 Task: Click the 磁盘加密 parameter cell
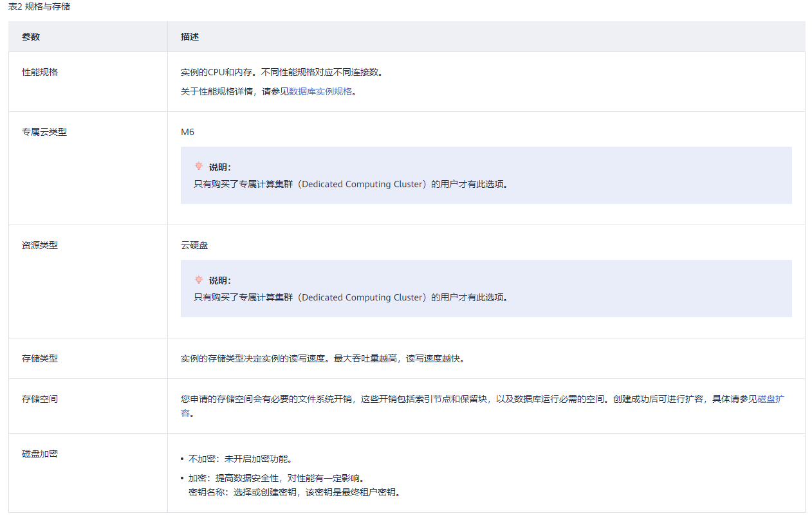[x=88, y=473]
